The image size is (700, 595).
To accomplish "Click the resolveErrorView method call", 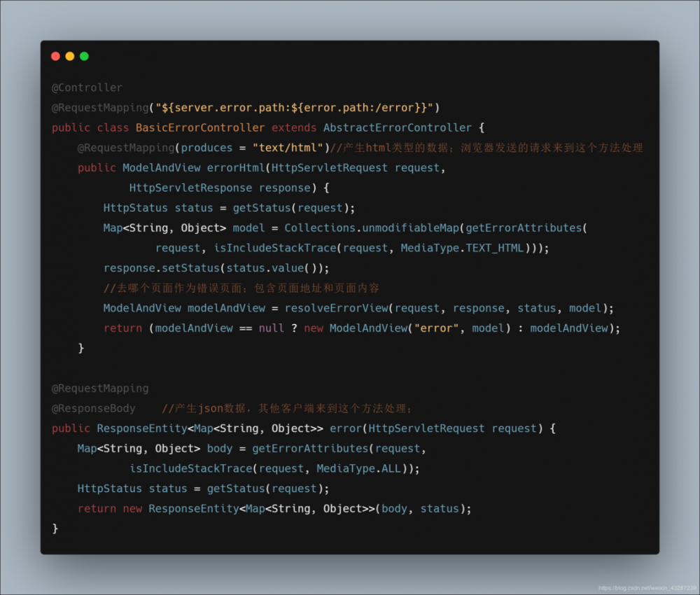I will [x=337, y=308].
